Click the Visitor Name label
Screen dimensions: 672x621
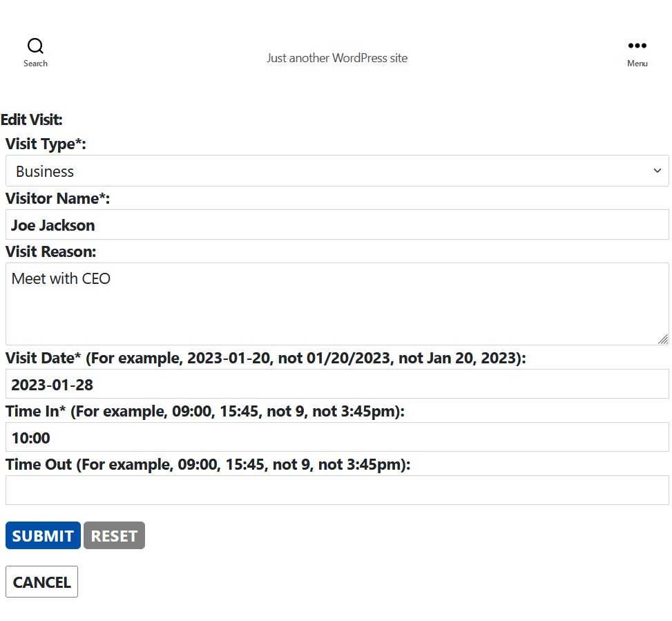(57, 198)
